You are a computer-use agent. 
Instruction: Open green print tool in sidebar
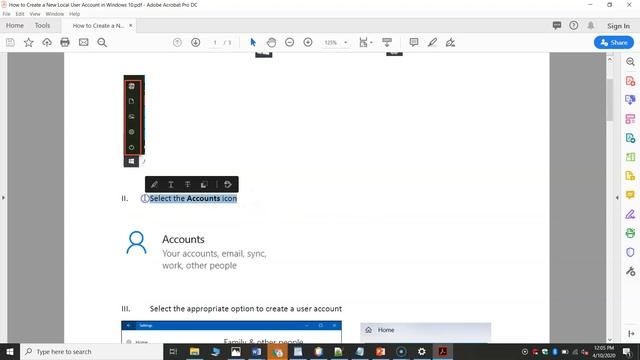pos(630,233)
